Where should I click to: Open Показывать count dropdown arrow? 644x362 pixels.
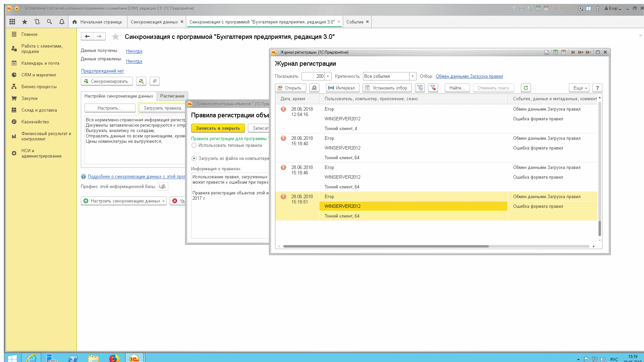328,76
